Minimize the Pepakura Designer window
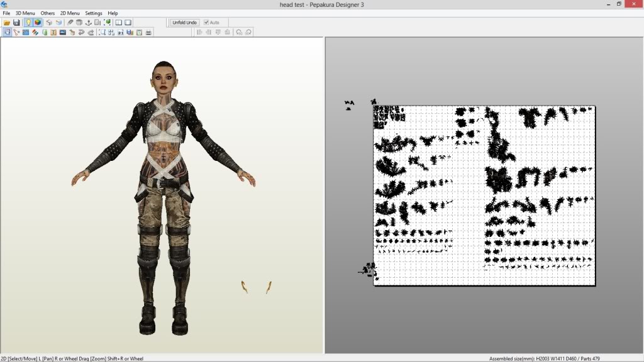Screen dimensions: 644x362 pos(608,4)
